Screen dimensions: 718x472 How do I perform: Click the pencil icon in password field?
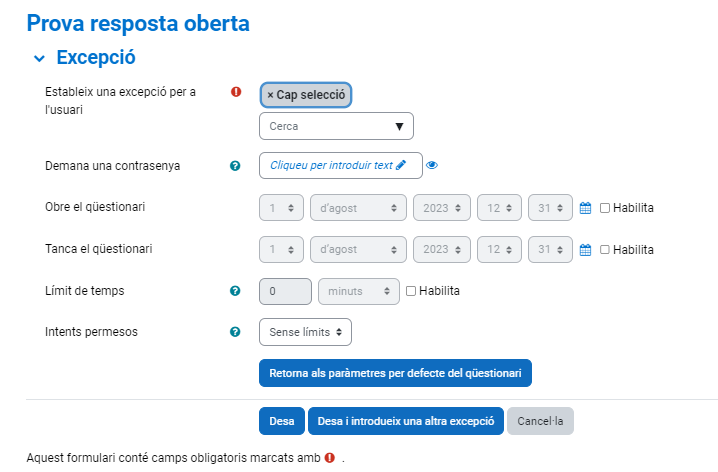pos(401,166)
